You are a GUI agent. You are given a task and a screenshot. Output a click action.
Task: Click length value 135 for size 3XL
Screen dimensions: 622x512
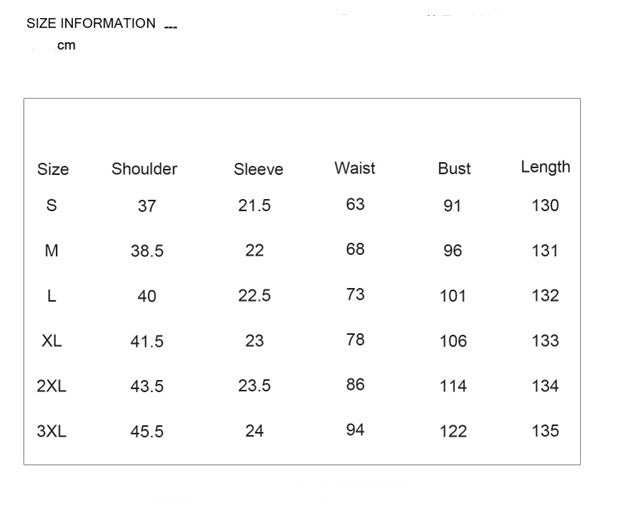tap(545, 431)
